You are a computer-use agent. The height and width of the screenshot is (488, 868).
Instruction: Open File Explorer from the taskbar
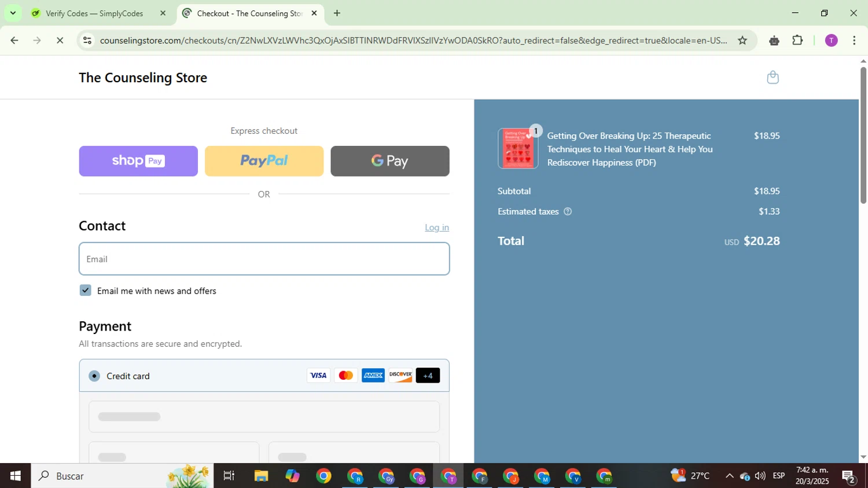click(261, 476)
